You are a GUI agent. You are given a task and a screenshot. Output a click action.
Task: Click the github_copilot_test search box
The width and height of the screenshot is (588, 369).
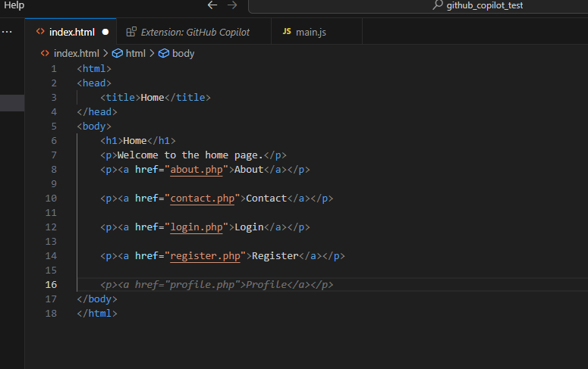tap(418, 5)
